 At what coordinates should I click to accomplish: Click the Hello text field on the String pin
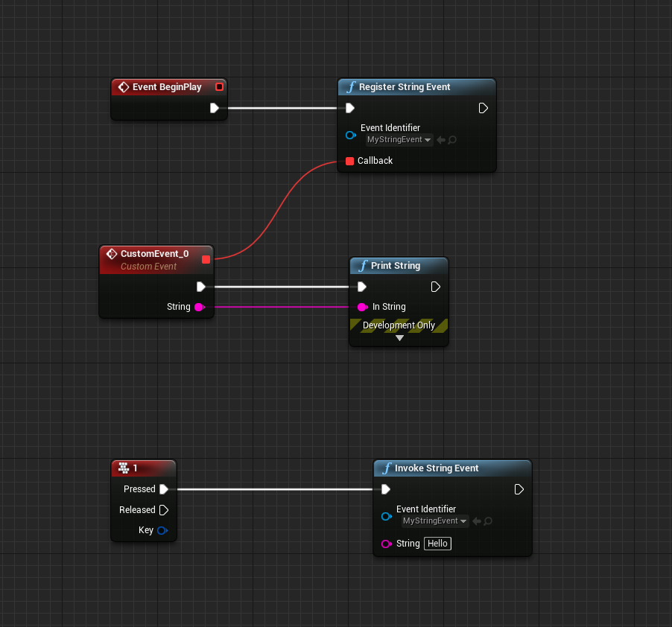tap(437, 544)
